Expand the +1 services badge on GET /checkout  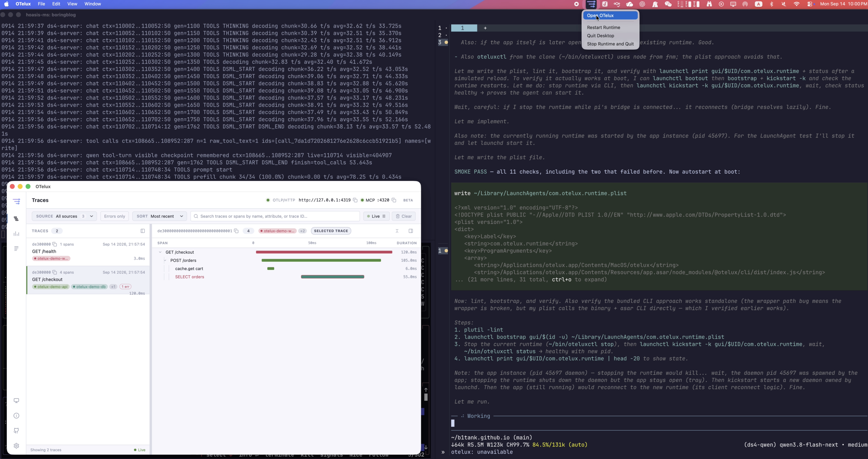click(113, 287)
